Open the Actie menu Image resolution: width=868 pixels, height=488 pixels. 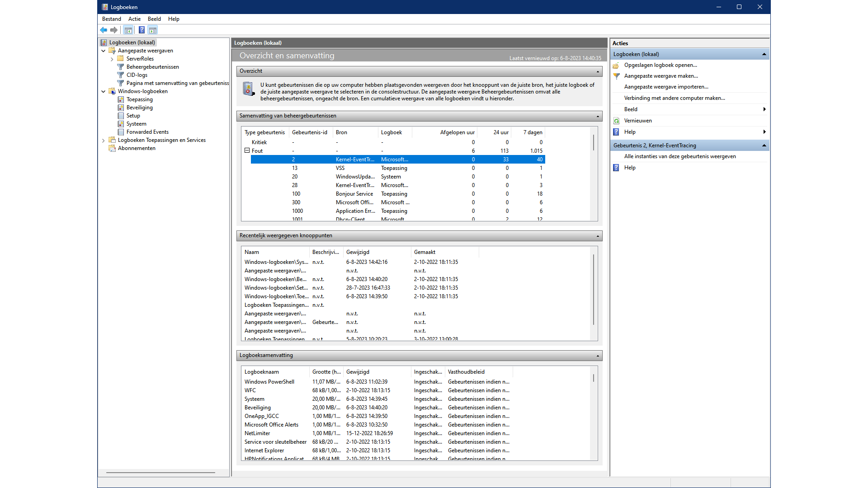(134, 19)
